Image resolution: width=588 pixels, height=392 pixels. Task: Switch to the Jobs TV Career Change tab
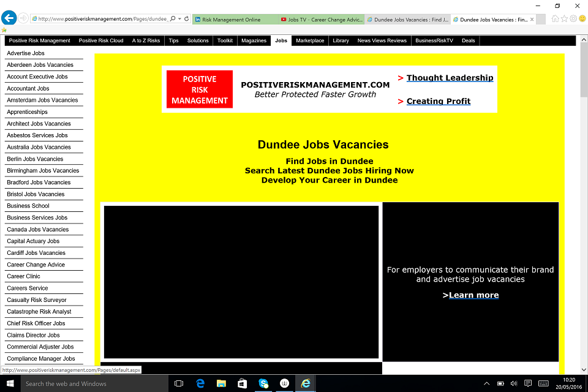pos(322,20)
